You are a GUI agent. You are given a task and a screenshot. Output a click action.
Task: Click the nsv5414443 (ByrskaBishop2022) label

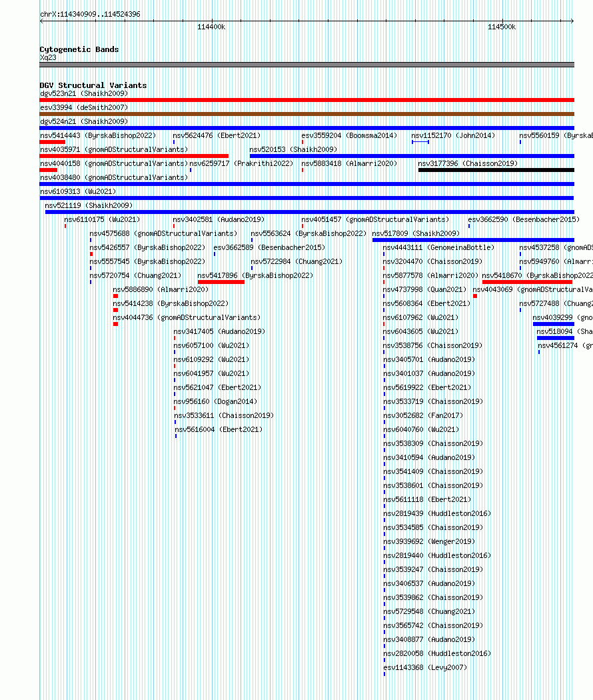98,135
